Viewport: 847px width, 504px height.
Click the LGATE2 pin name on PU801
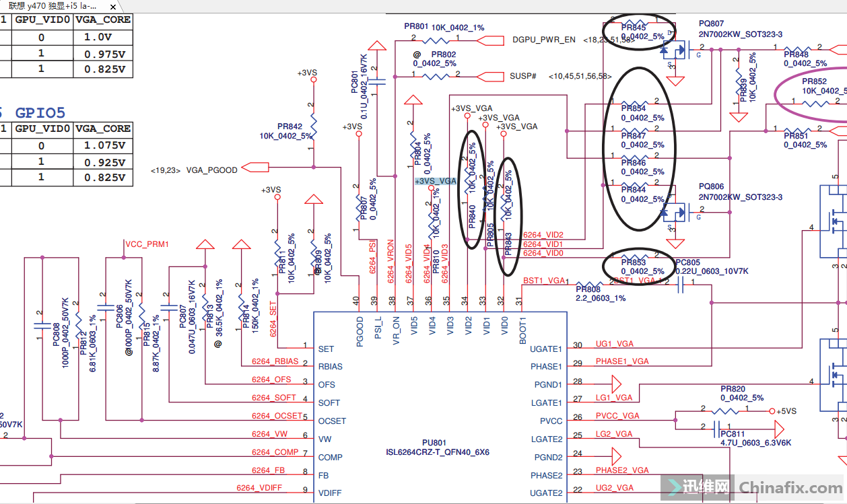pyautogui.click(x=545, y=439)
